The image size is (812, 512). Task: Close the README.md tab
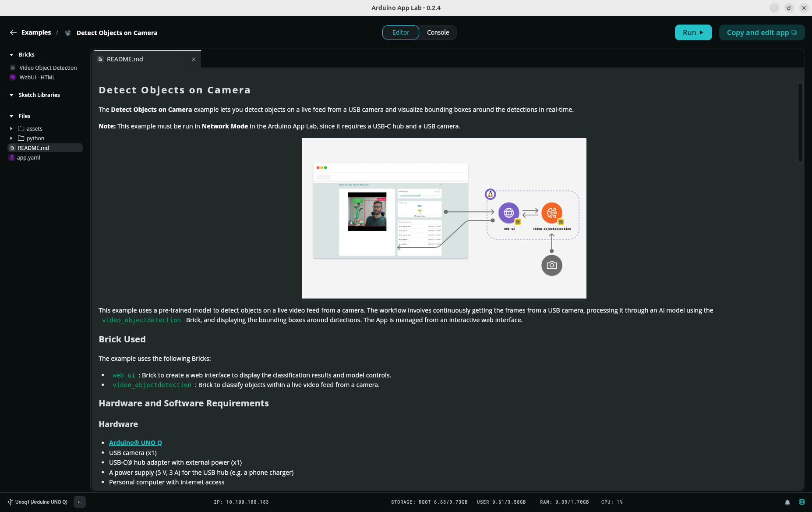click(x=194, y=59)
